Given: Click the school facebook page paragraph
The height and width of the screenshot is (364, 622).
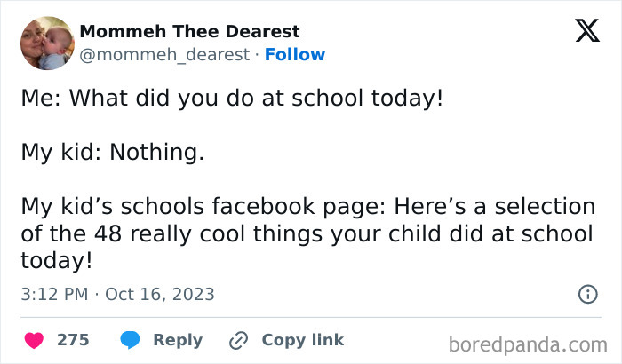Looking at the screenshot, I should point(307,233).
